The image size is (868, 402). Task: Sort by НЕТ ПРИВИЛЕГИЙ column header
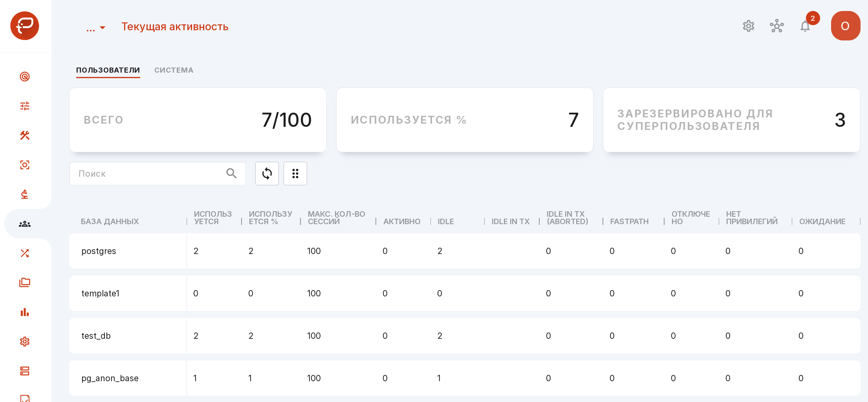(x=752, y=218)
